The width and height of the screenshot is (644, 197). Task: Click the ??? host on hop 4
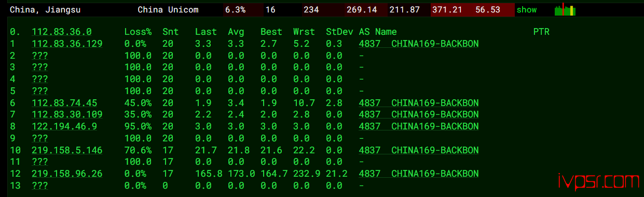(x=40, y=80)
